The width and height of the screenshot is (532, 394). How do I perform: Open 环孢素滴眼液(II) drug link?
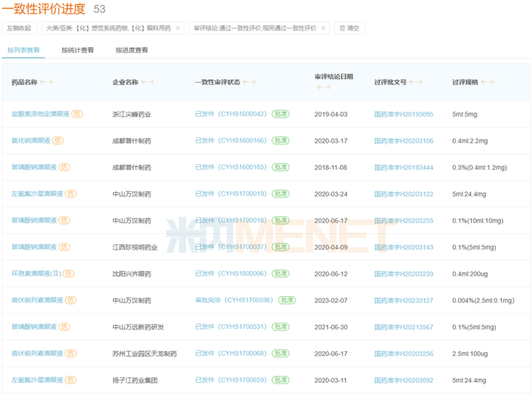point(42,273)
